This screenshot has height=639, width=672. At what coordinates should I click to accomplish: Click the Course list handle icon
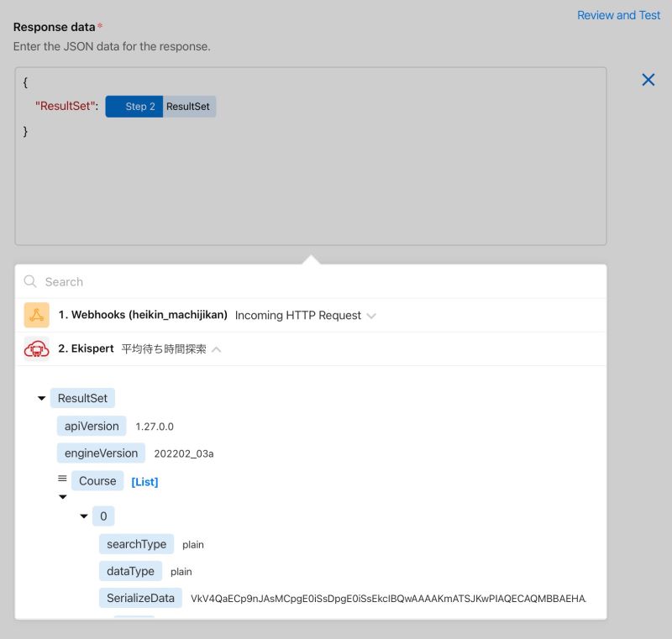(x=62, y=479)
